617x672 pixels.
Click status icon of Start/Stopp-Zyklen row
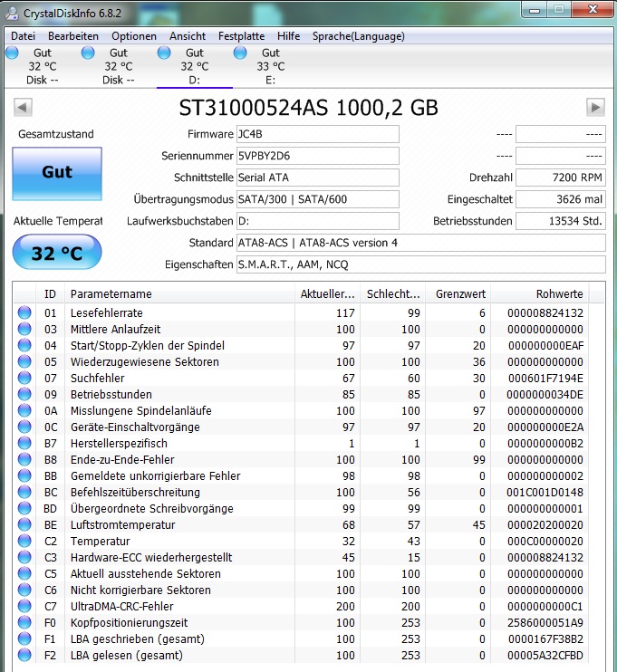pyautogui.click(x=24, y=345)
